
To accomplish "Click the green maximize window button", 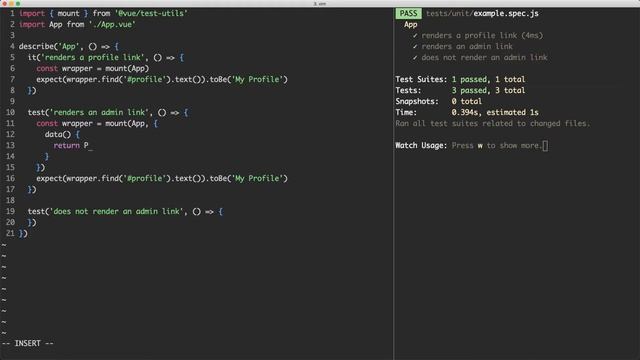I will (x=18, y=3).
